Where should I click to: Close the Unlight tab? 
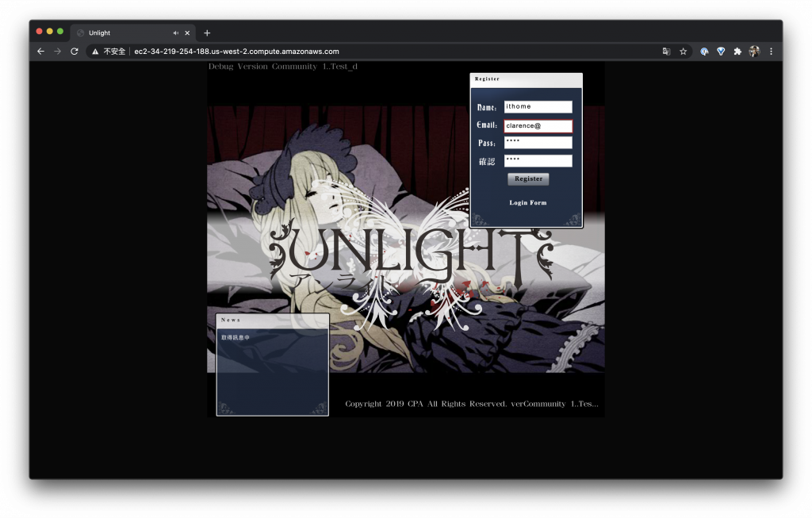click(187, 33)
